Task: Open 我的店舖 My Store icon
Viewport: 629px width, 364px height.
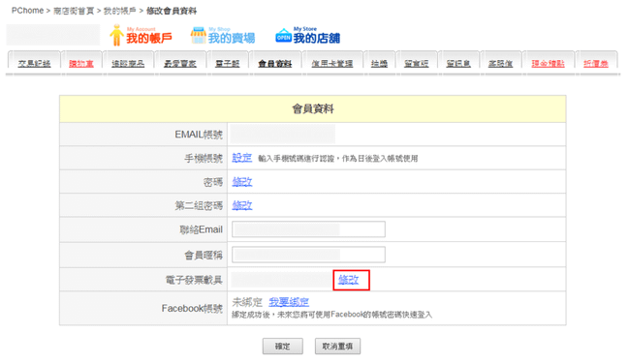Action: (307, 35)
